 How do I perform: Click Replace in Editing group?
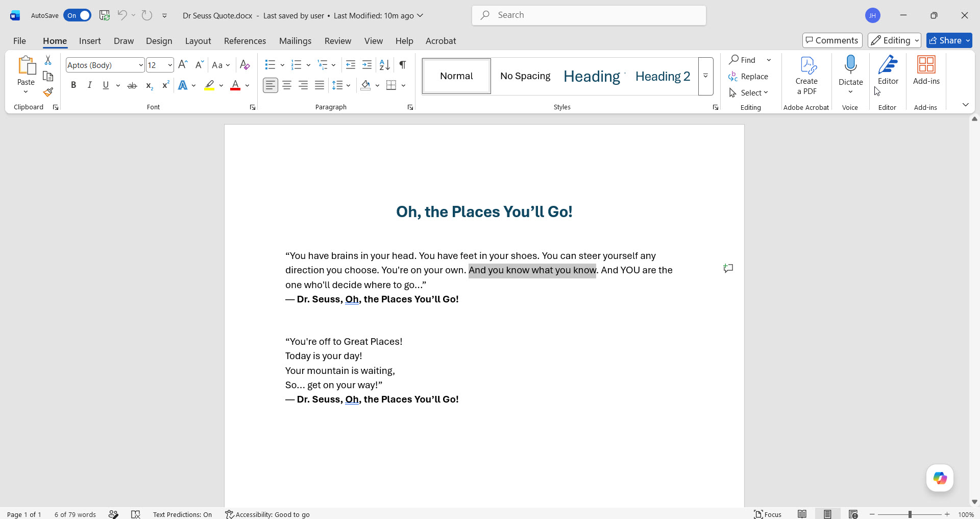point(748,76)
